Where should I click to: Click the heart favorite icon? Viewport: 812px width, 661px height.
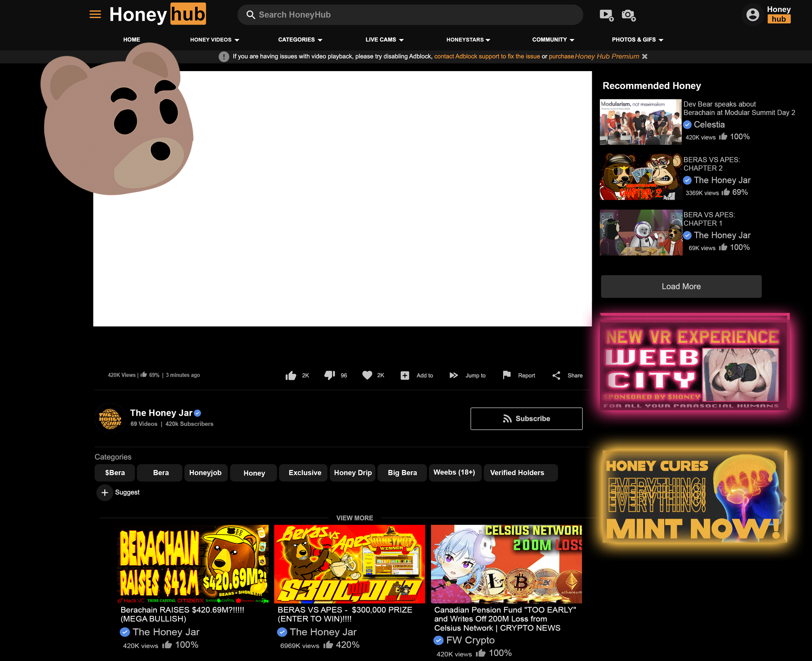pyautogui.click(x=367, y=375)
